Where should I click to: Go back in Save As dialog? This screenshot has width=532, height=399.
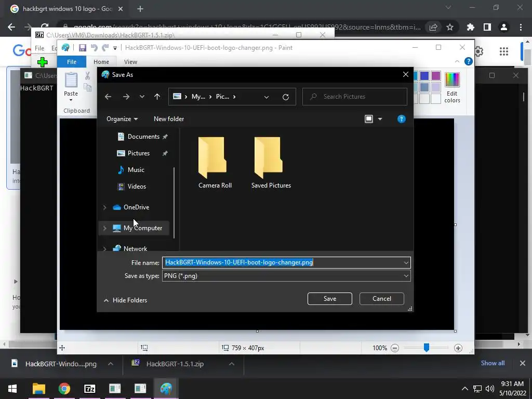pos(108,97)
